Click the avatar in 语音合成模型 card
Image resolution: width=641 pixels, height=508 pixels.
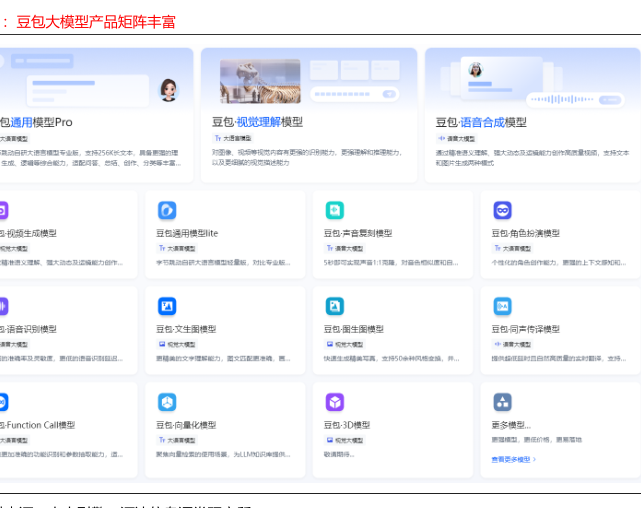tap(475, 69)
